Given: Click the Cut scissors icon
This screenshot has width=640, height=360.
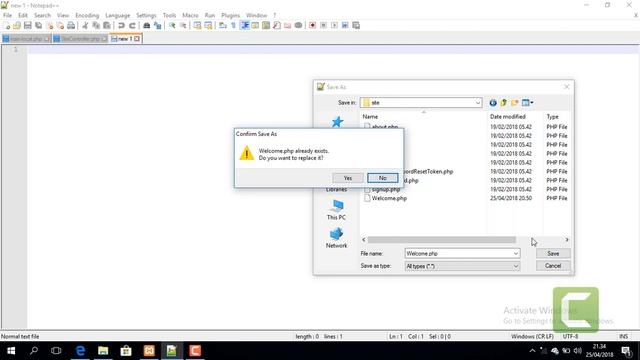Looking at the screenshot, I should coord(85,25).
